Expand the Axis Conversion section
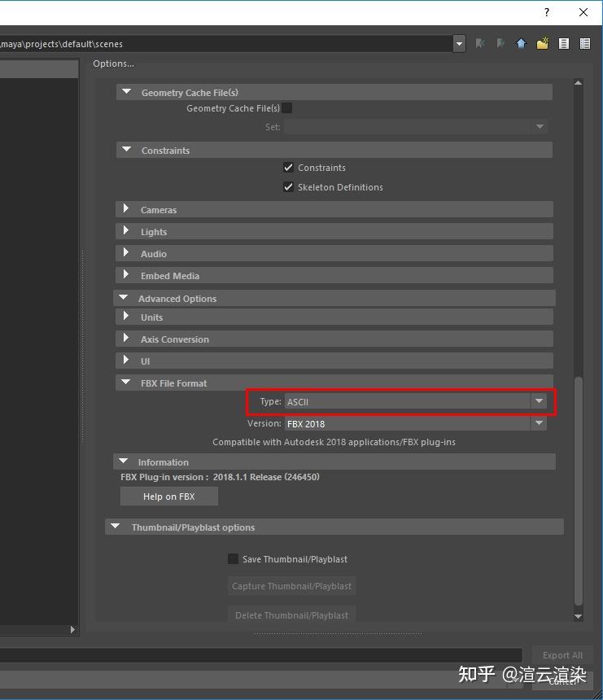 tap(126, 338)
